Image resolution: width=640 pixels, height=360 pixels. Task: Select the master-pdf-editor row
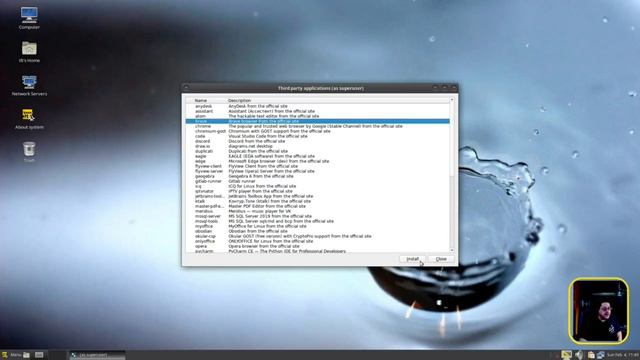[318, 206]
